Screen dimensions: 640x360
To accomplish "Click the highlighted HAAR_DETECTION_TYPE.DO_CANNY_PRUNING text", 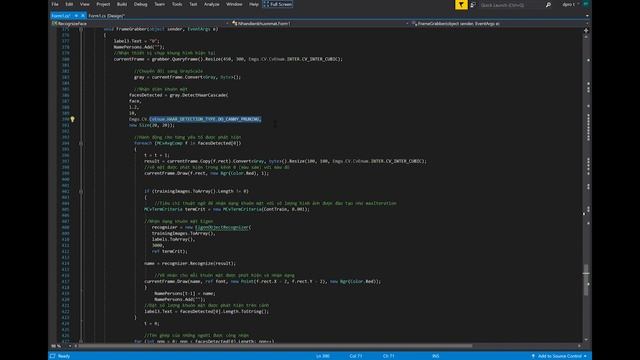I will click(205, 119).
